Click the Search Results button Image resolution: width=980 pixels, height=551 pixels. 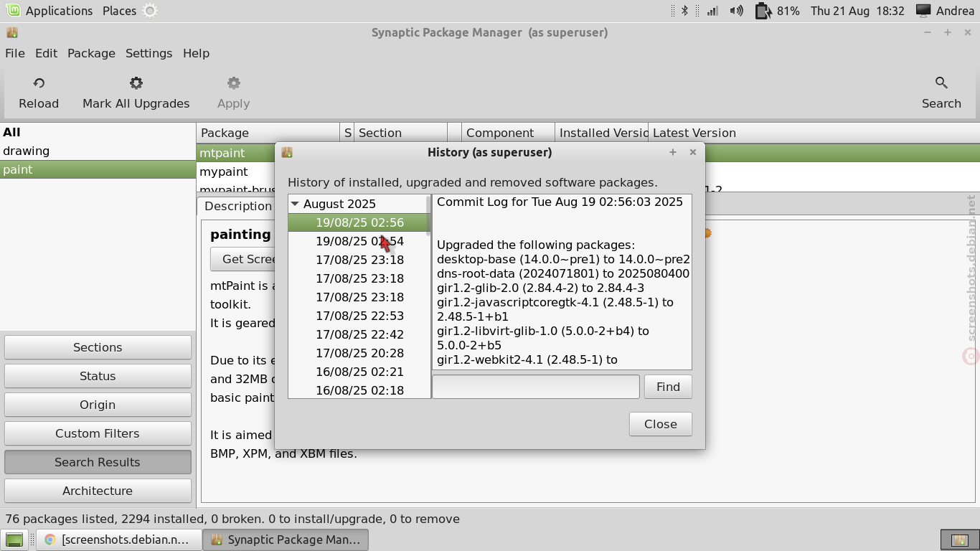98,462
